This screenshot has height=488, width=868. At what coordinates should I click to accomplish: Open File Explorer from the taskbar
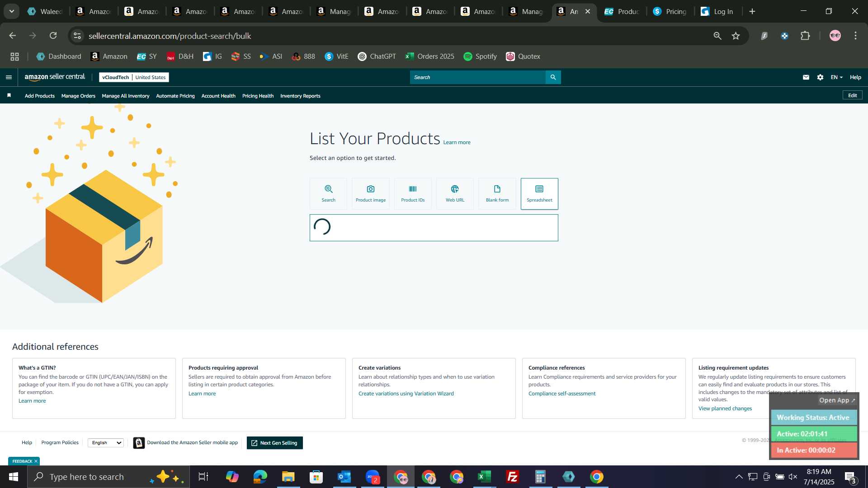[x=288, y=477]
